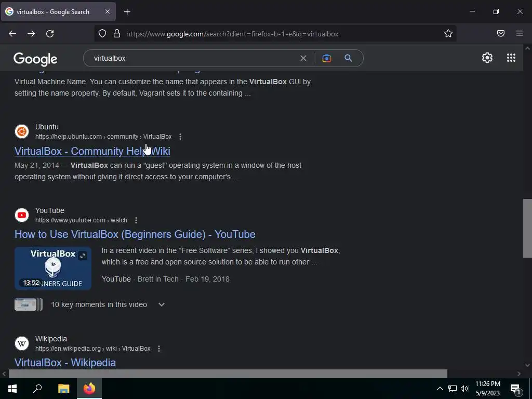Click the scroll down arrow of the page
Viewport: 532px width, 399px height.
(x=527, y=365)
